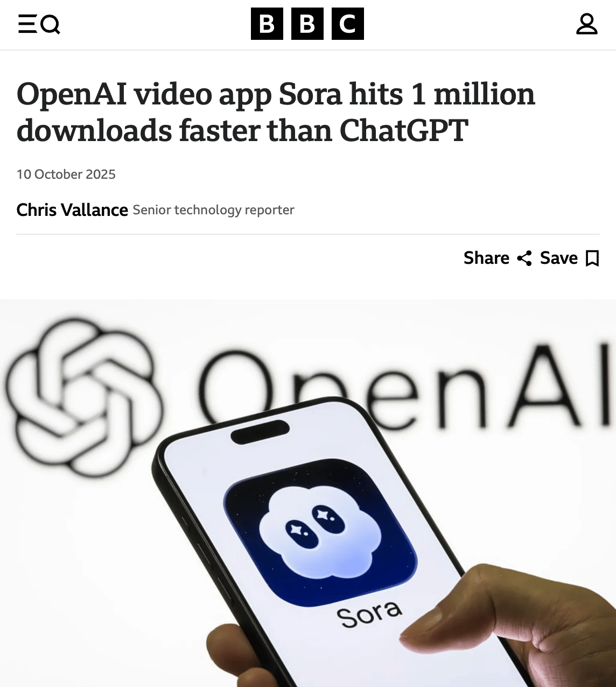
Task: Open author Chris Vallance's profile
Action: (72, 209)
